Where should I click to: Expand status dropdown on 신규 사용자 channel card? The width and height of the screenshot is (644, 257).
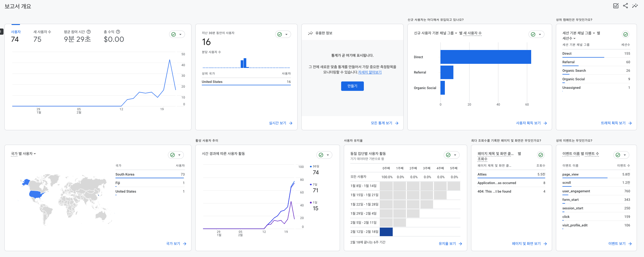pyautogui.click(x=540, y=34)
